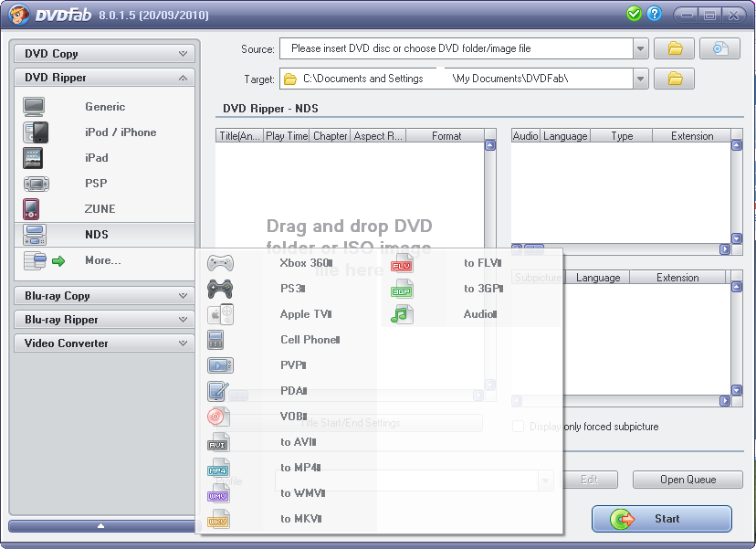Image resolution: width=756 pixels, height=549 pixels.
Task: Click the AVI file icon
Action: pyautogui.click(x=218, y=442)
